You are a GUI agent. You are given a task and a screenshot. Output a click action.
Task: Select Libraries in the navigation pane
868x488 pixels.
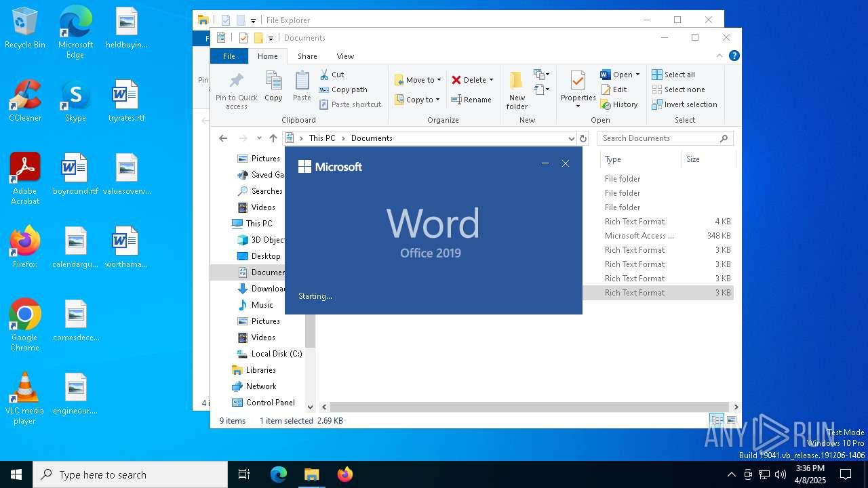260,370
